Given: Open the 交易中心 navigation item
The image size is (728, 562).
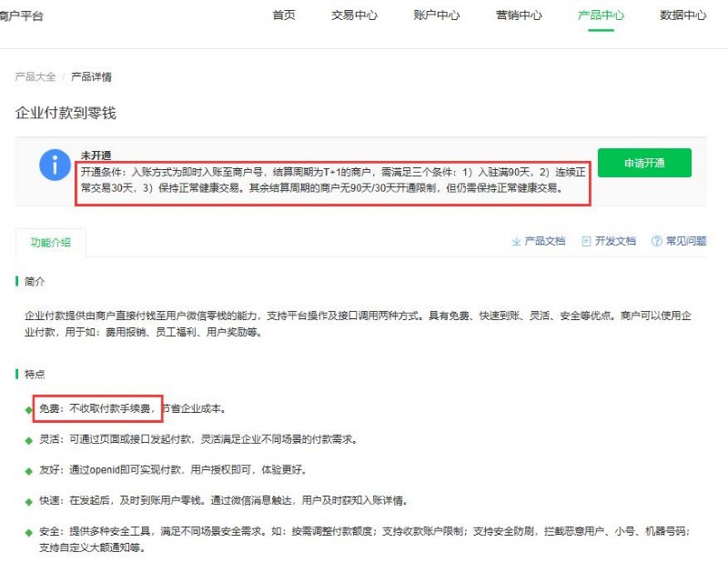Looking at the screenshot, I should [354, 15].
